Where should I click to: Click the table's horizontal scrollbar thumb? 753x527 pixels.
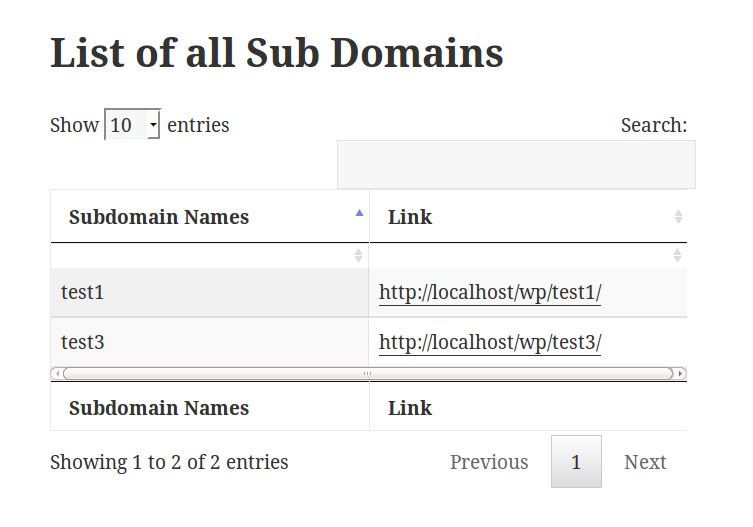click(x=368, y=373)
